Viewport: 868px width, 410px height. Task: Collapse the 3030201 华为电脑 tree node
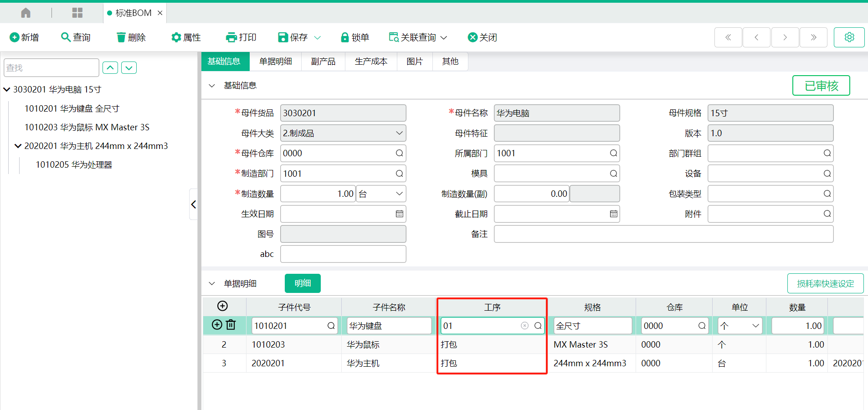pos(7,89)
